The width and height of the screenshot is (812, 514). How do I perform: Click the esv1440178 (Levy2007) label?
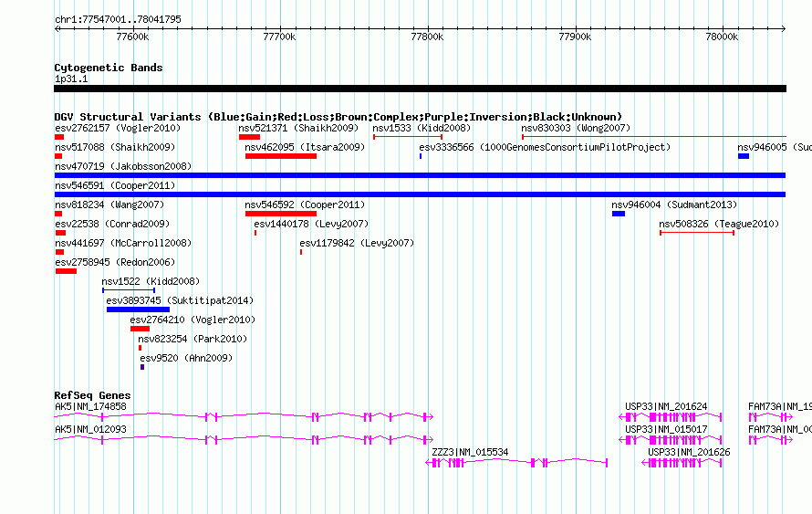[311, 224]
